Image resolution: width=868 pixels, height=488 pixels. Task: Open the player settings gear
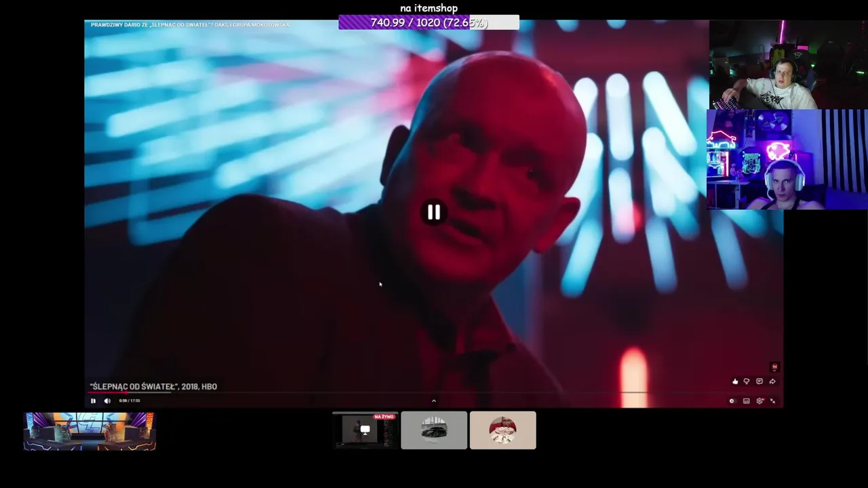click(759, 401)
